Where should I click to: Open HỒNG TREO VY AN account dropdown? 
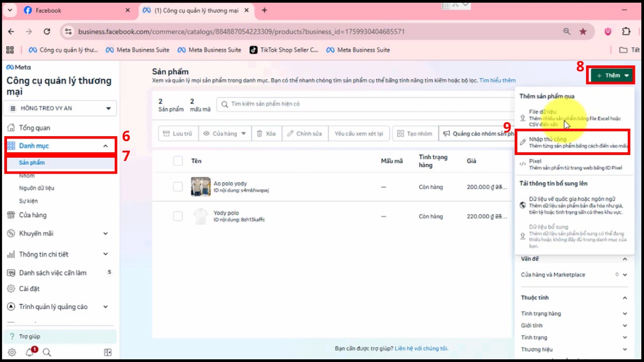coord(60,108)
